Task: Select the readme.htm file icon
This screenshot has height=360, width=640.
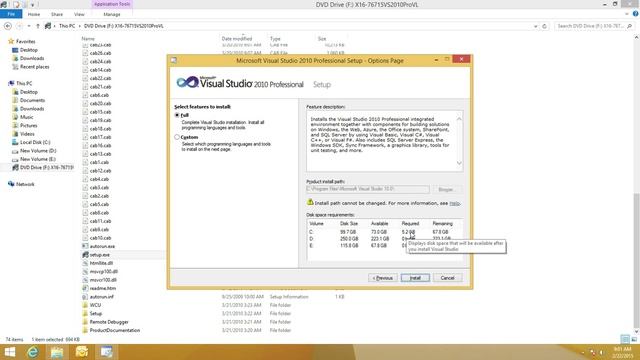Action: point(85,288)
